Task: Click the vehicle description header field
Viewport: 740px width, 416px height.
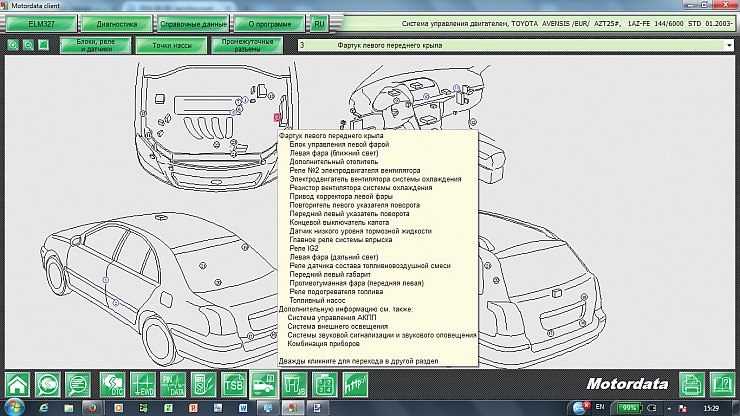Action: [538, 24]
